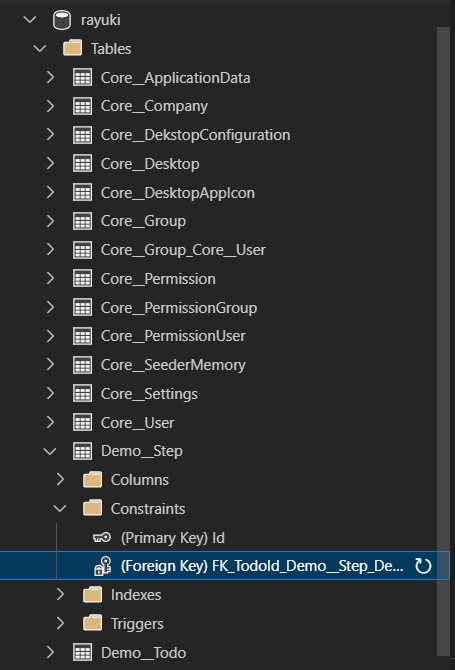455x670 pixels.
Task: Click the vertical scrollbar of the tree
Action: point(443,342)
